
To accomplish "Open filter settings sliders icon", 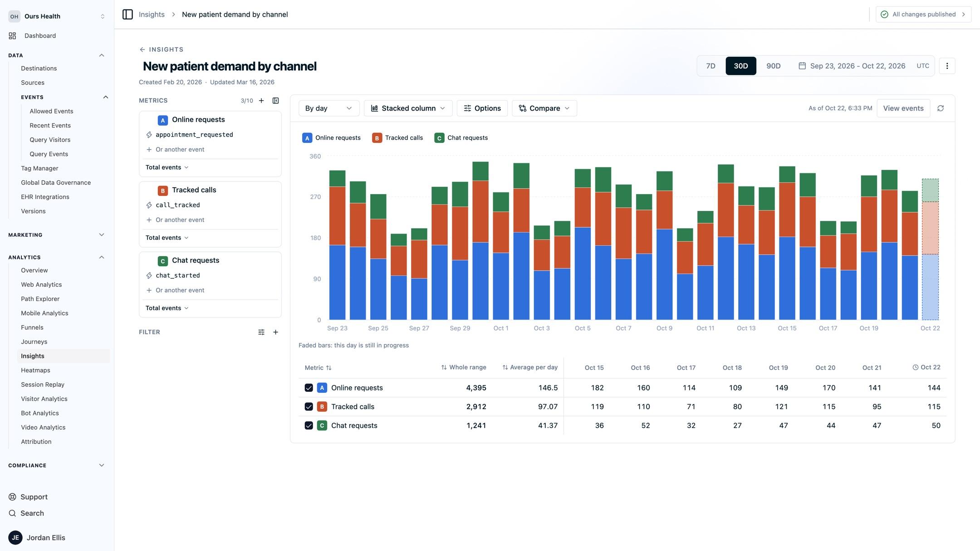I will click(x=261, y=332).
